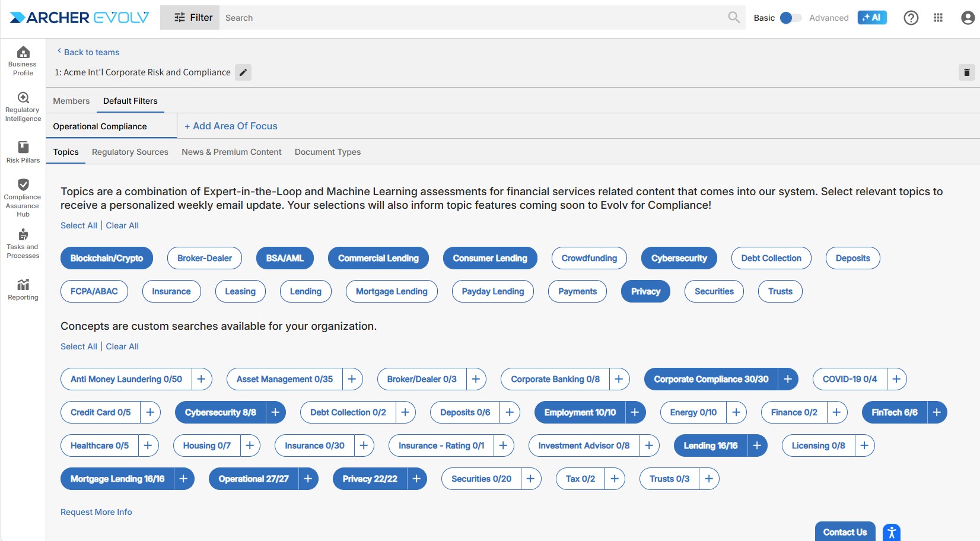Open Business Profile in the sidebar

click(x=23, y=61)
